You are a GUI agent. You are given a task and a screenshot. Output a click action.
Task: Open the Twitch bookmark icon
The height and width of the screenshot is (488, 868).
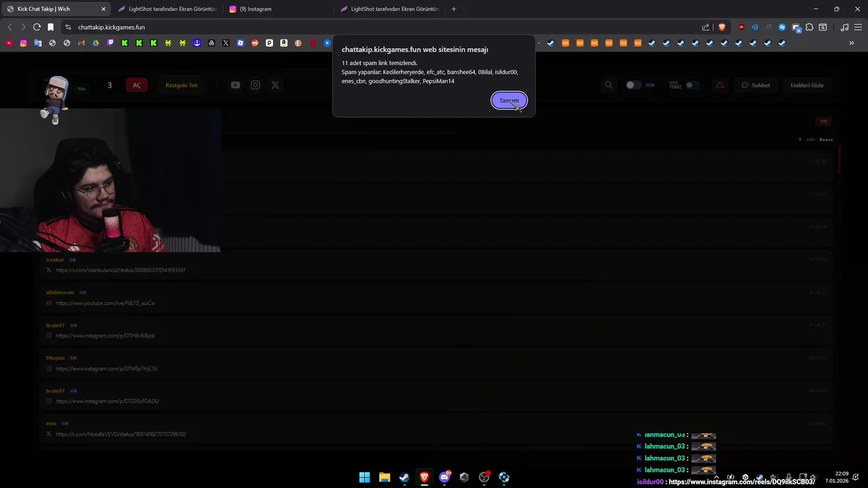click(111, 43)
